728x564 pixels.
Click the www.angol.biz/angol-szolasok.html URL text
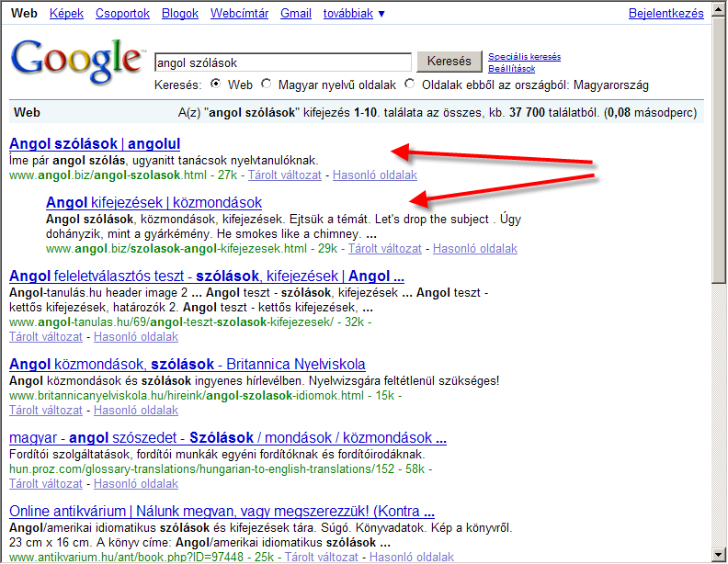[108, 175]
